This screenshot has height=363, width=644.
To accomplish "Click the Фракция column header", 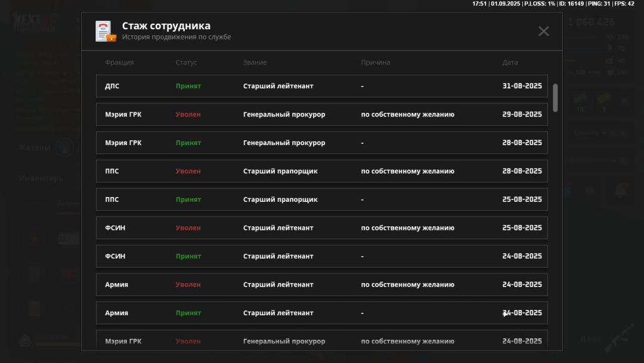I will tap(119, 63).
